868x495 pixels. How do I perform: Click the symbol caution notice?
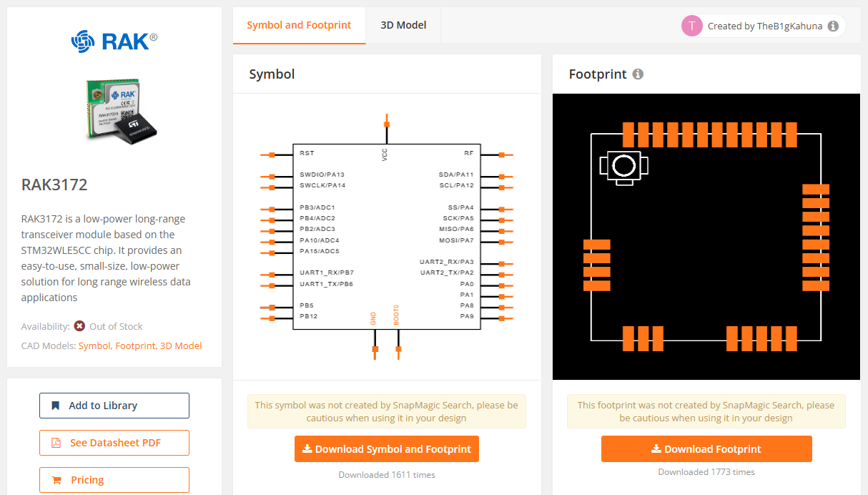(x=387, y=411)
